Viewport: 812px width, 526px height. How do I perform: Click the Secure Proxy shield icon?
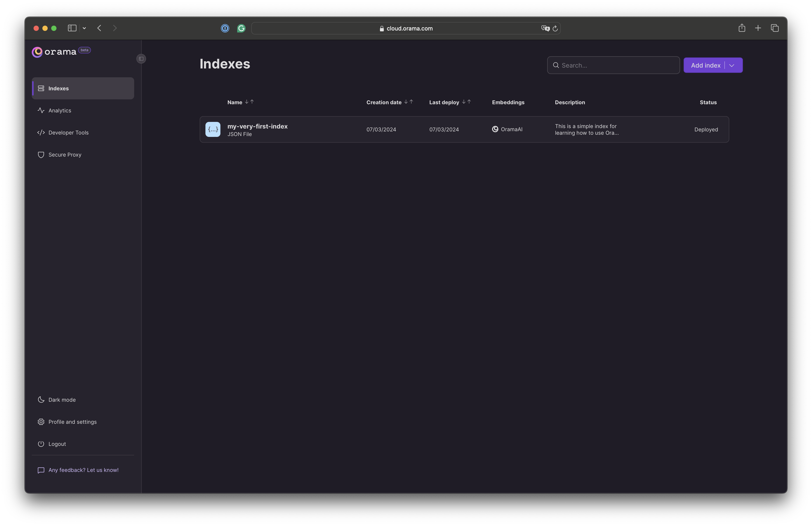41,155
